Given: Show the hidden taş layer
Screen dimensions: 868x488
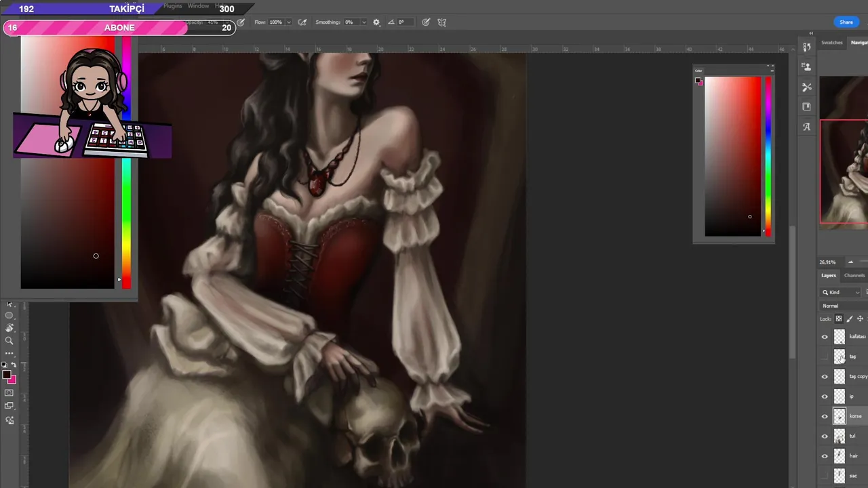Looking at the screenshot, I should click(x=825, y=357).
